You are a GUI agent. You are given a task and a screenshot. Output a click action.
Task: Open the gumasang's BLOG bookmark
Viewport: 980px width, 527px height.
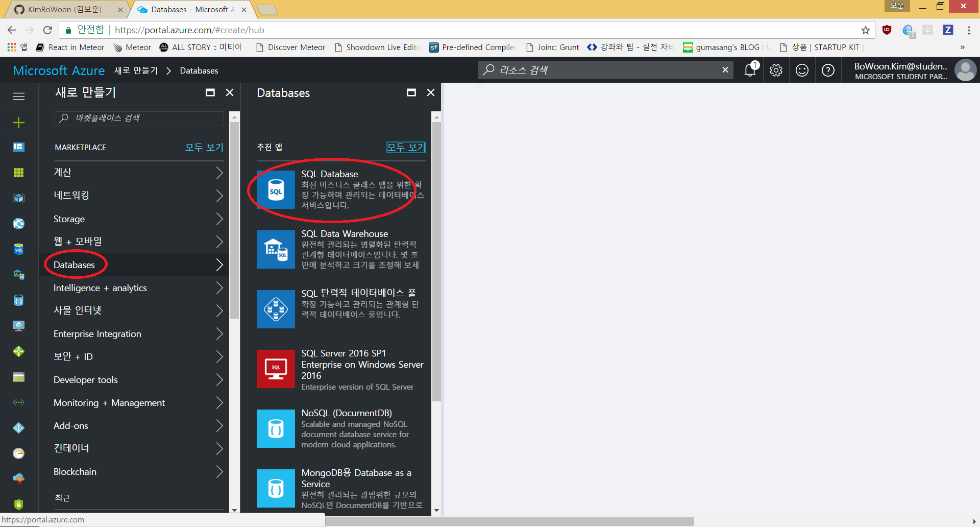(727, 47)
